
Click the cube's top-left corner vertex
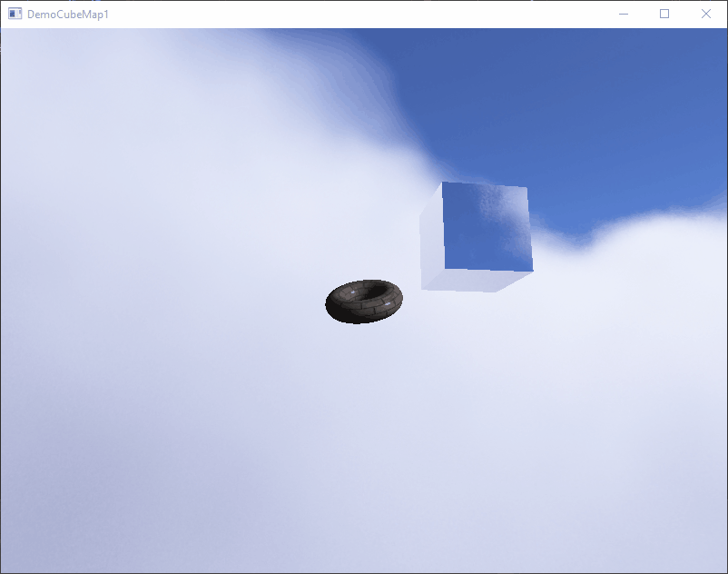pyautogui.click(x=443, y=183)
